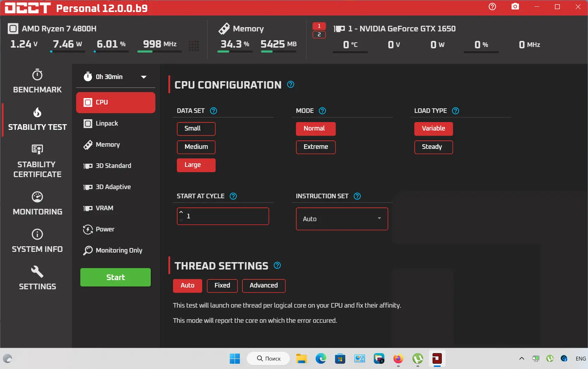588x369 pixels.
Task: Select the CPU test tab
Action: (116, 102)
